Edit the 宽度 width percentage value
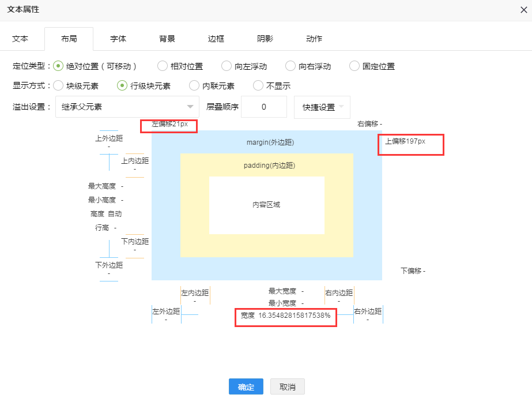Screen dimensions: 532x398 tap(294, 316)
